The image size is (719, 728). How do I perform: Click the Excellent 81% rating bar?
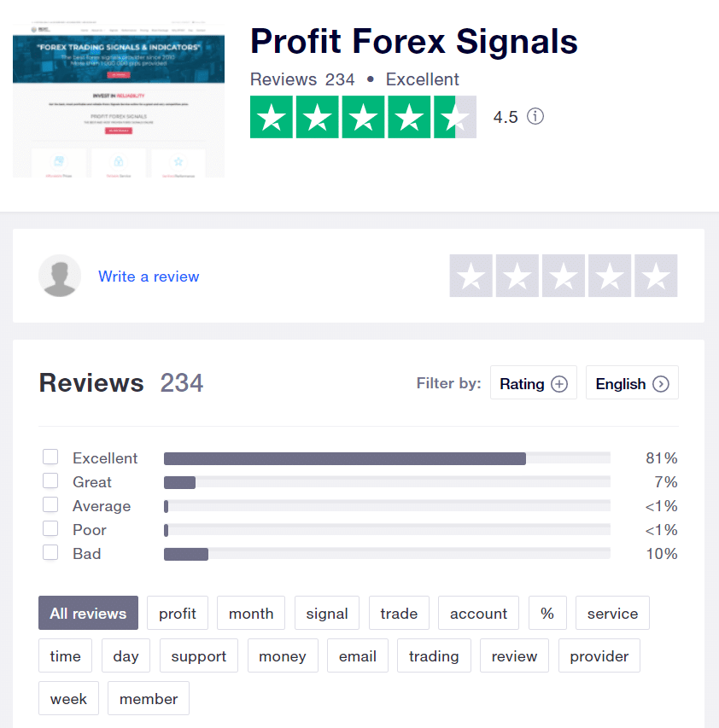click(387, 458)
